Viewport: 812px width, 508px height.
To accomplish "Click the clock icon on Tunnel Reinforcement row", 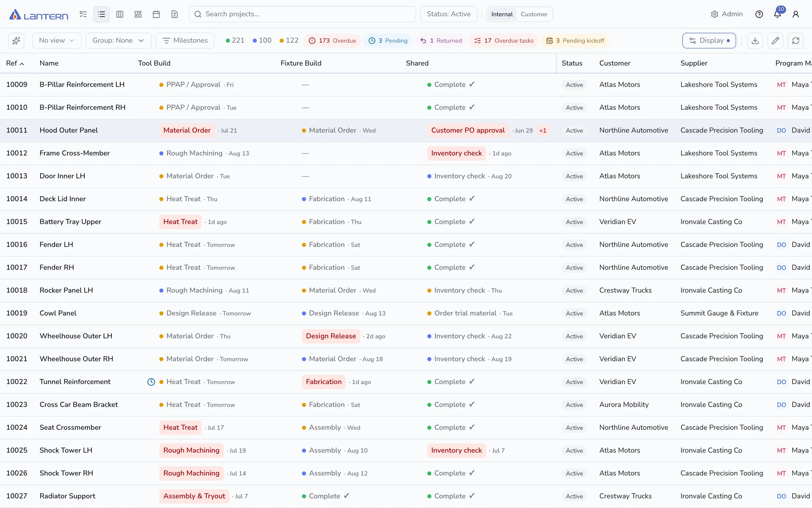I will (151, 382).
